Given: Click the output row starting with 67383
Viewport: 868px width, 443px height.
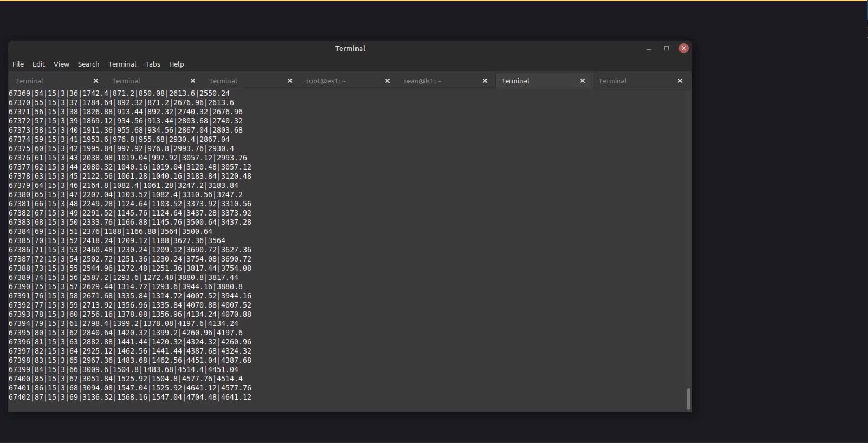Looking at the screenshot, I should [x=130, y=222].
